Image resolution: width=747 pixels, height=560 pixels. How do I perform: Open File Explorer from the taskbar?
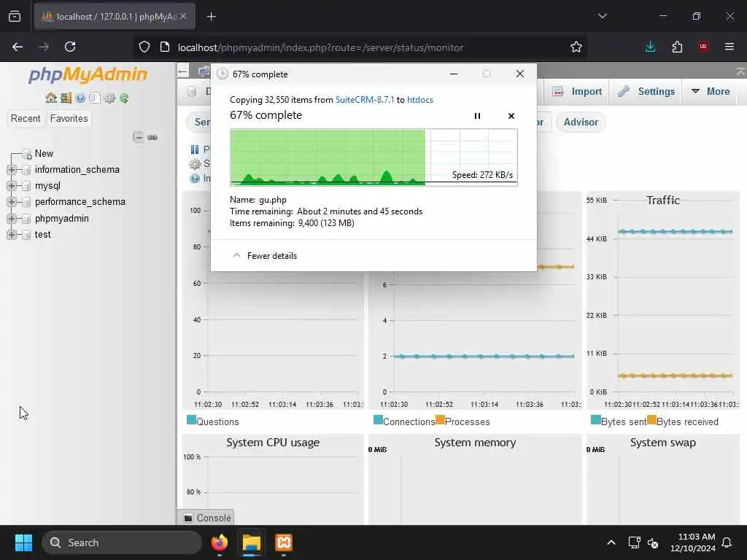[252, 542]
